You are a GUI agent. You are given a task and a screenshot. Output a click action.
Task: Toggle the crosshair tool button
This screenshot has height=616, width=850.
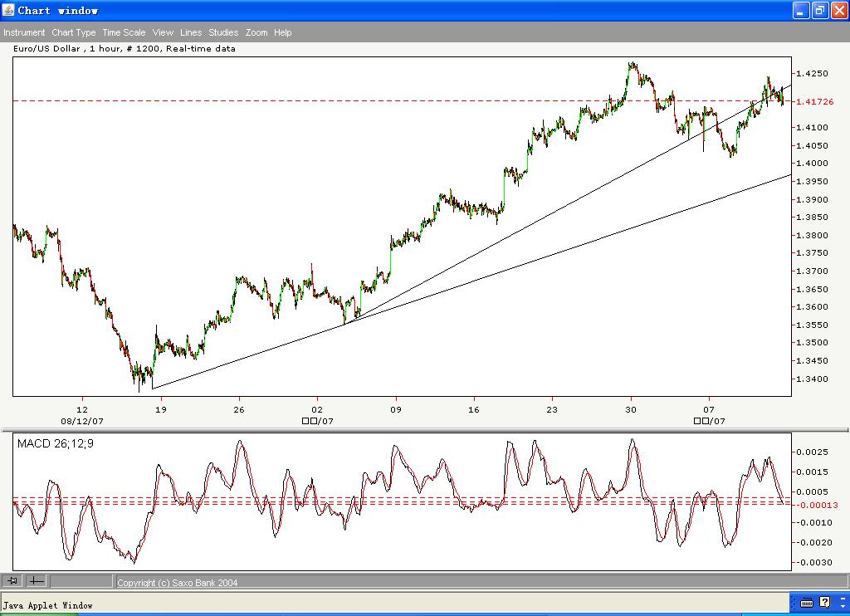[x=37, y=581]
